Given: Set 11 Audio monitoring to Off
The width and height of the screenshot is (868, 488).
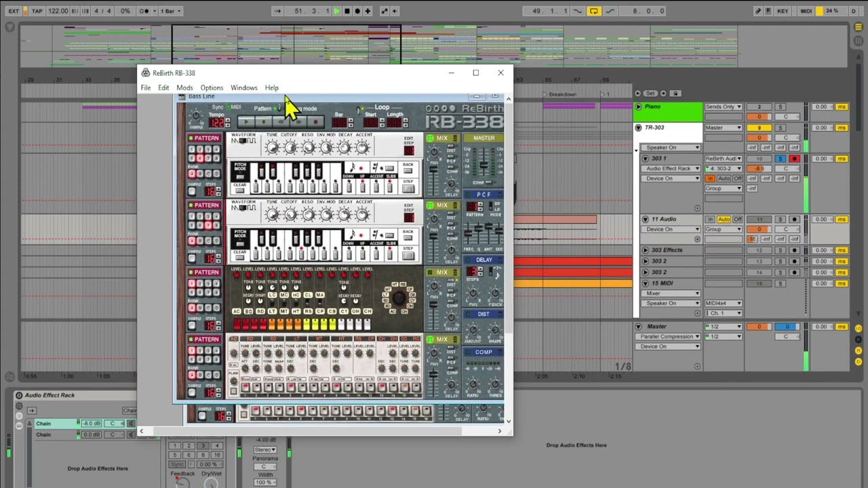Looking at the screenshot, I should pos(737,220).
